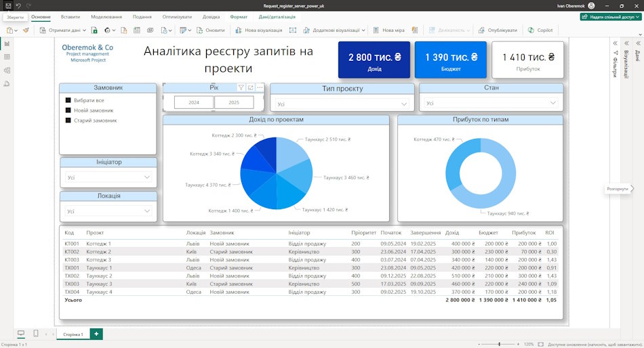The height and width of the screenshot is (348, 644).
Task: Open the Ініціатор slicer dropdown
Action: tap(108, 177)
